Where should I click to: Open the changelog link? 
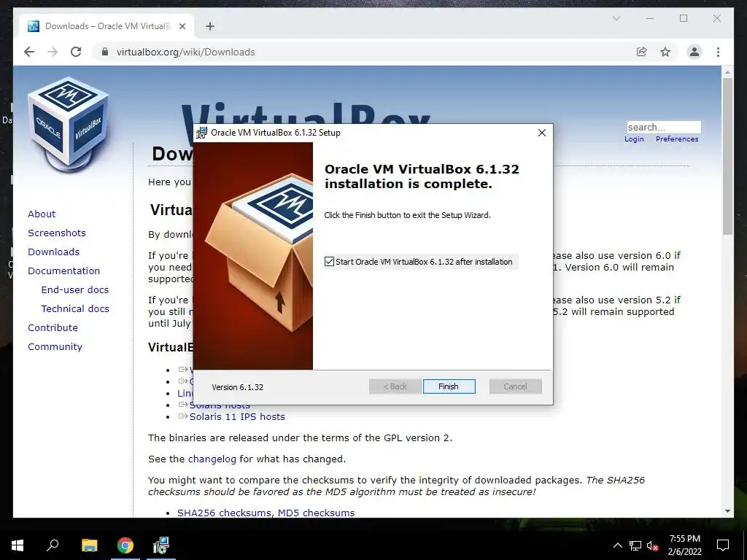pyautogui.click(x=212, y=459)
